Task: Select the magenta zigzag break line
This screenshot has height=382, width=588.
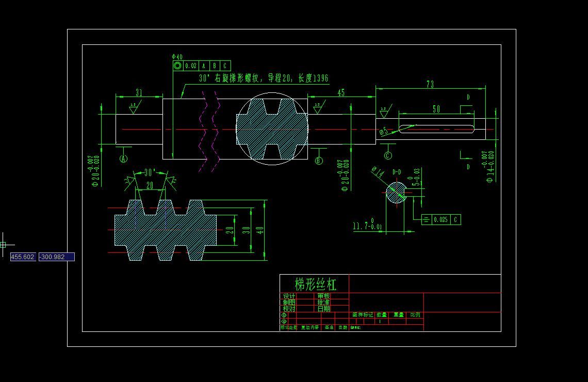Action: point(210,132)
